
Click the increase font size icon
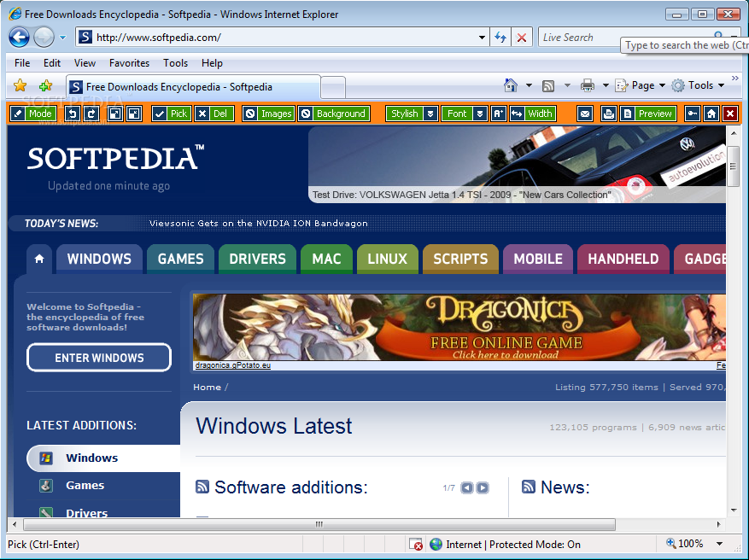tap(498, 114)
